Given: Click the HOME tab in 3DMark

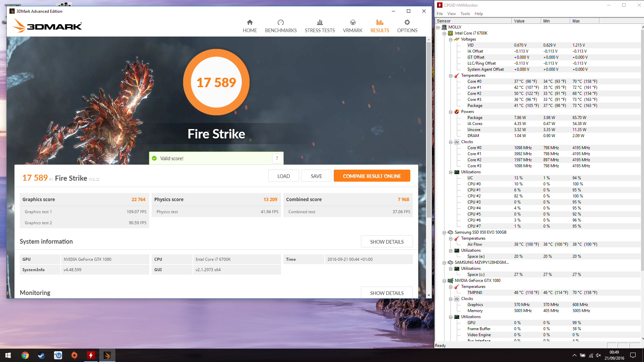Looking at the screenshot, I should click(250, 25).
